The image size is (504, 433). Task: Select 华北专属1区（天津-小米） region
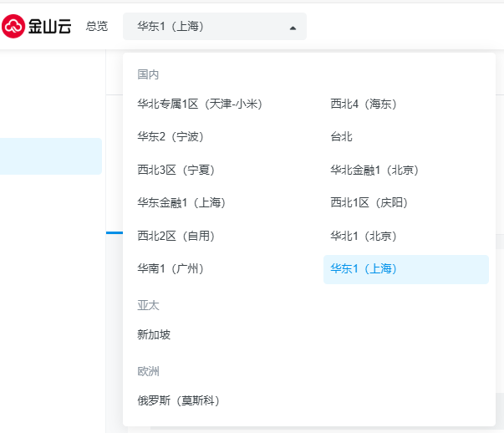(x=200, y=104)
